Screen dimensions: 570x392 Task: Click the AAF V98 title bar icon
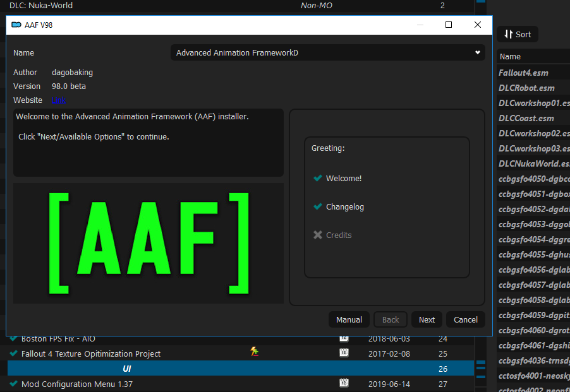pyautogui.click(x=16, y=25)
